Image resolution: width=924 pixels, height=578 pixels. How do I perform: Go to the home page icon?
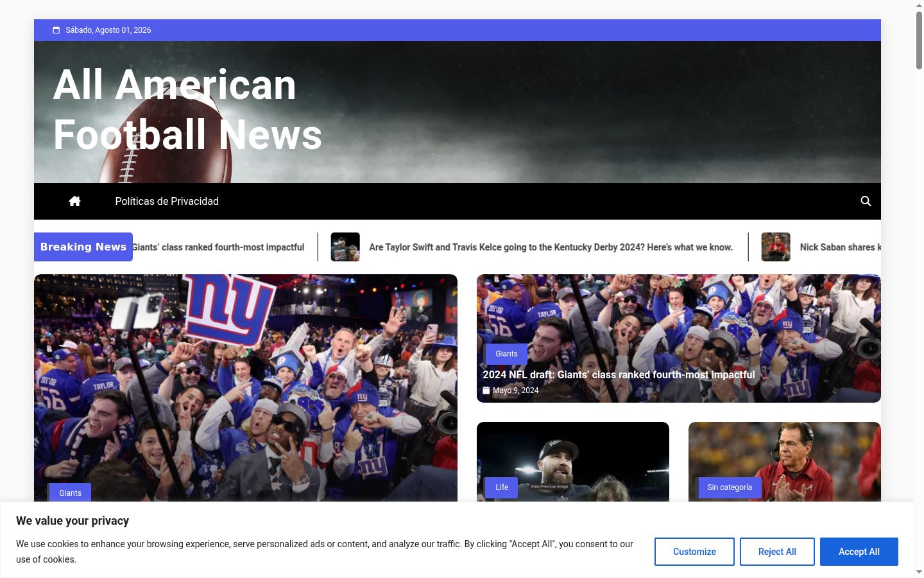pyautogui.click(x=74, y=201)
